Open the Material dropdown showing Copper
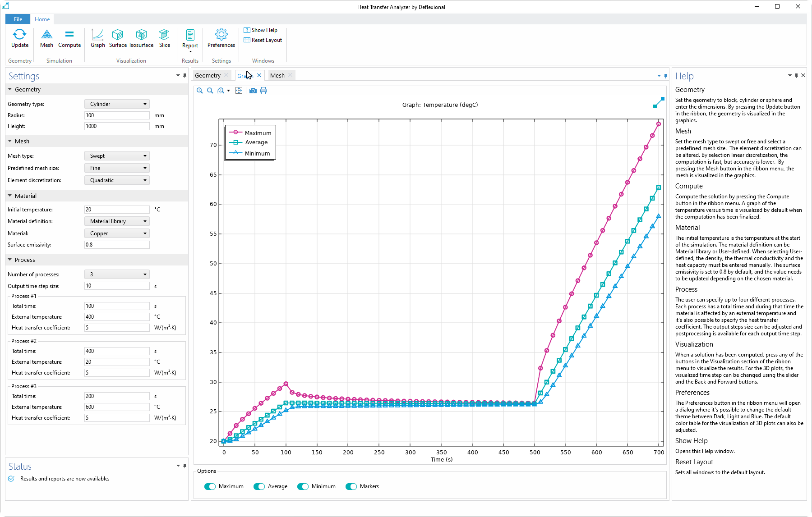 pyautogui.click(x=117, y=233)
